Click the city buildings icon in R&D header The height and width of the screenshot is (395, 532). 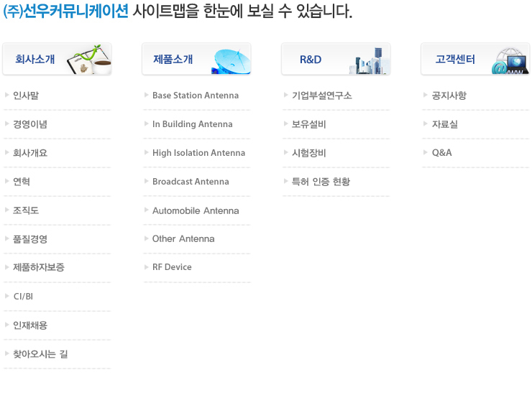369,61
